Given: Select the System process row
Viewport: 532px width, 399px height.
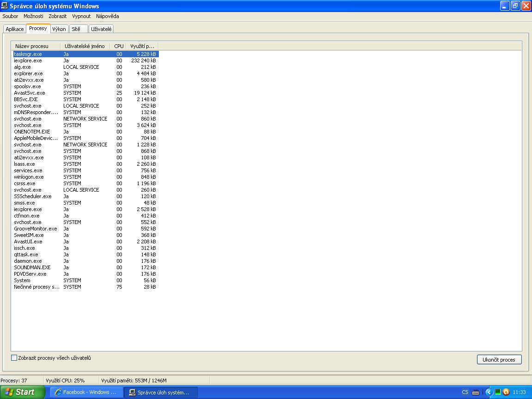Looking at the screenshot, I should click(86, 280).
